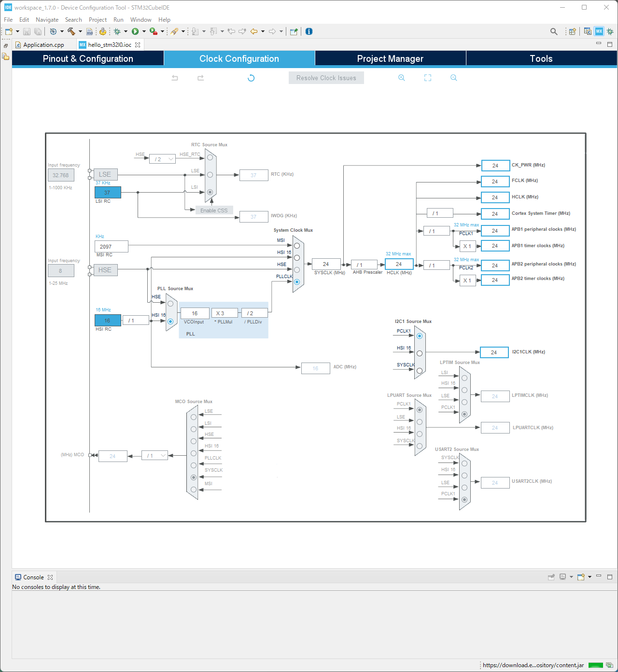The image size is (618, 672).
Task: Click the green Run play icon
Action: [135, 31]
